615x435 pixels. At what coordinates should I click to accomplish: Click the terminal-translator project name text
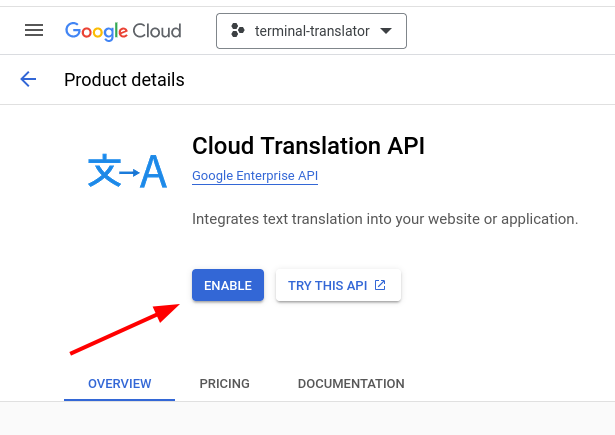(312, 31)
